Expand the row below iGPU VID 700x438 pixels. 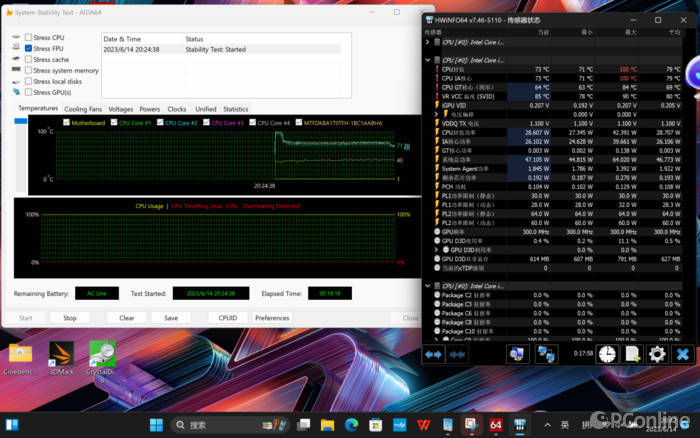(x=437, y=114)
